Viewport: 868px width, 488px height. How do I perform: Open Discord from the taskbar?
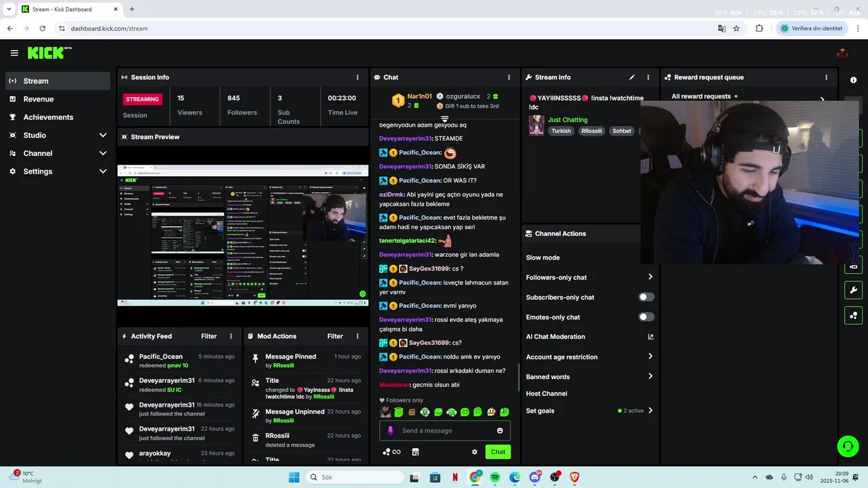pyautogui.click(x=535, y=477)
